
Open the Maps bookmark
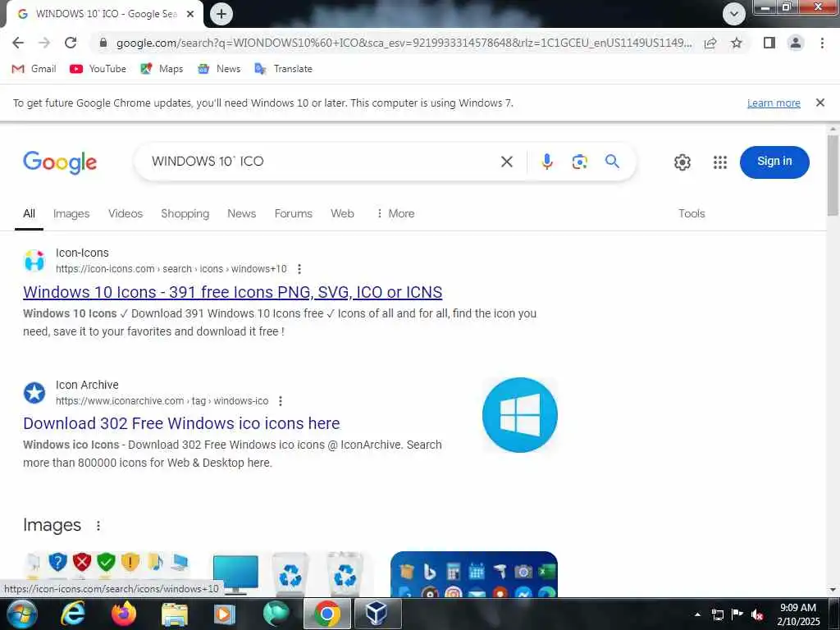pyautogui.click(x=162, y=69)
